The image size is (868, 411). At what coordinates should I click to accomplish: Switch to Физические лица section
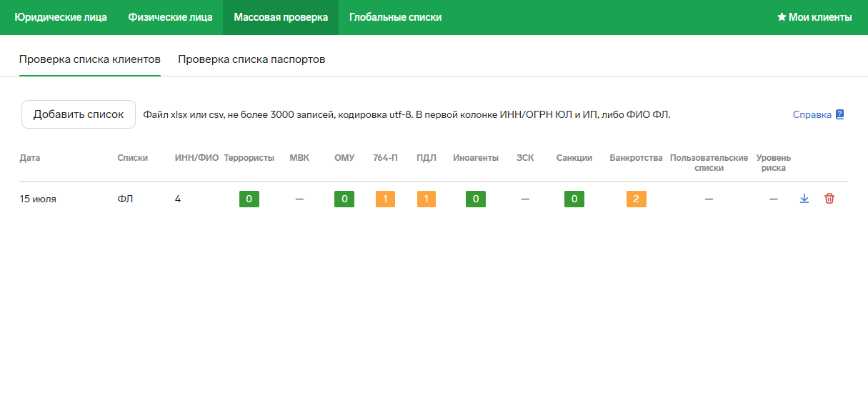click(170, 17)
